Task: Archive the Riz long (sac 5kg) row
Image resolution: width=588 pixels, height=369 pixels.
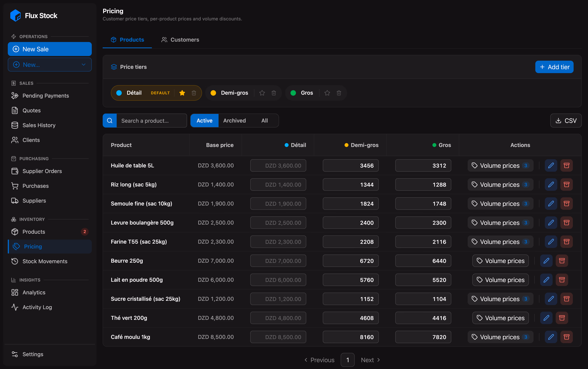Action: [566, 184]
